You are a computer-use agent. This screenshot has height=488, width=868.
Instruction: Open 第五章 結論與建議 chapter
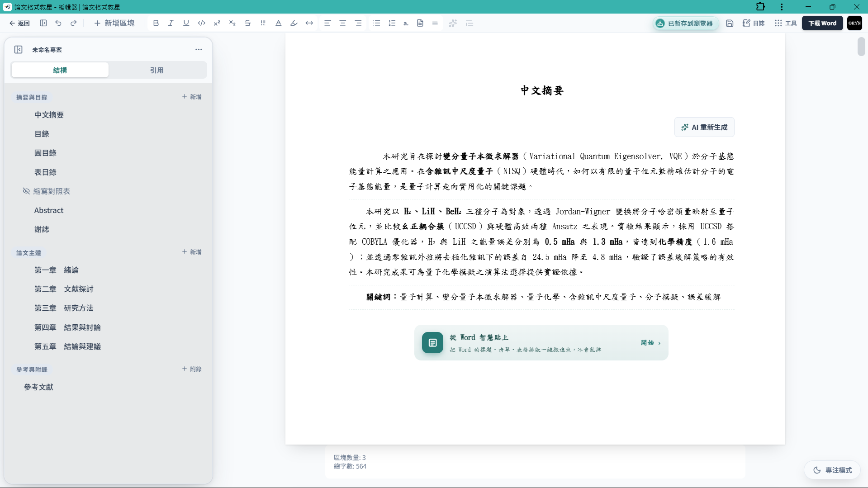(x=67, y=346)
